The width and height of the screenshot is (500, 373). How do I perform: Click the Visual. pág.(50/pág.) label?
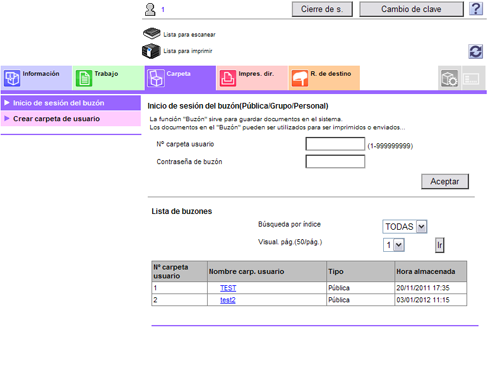tap(290, 242)
